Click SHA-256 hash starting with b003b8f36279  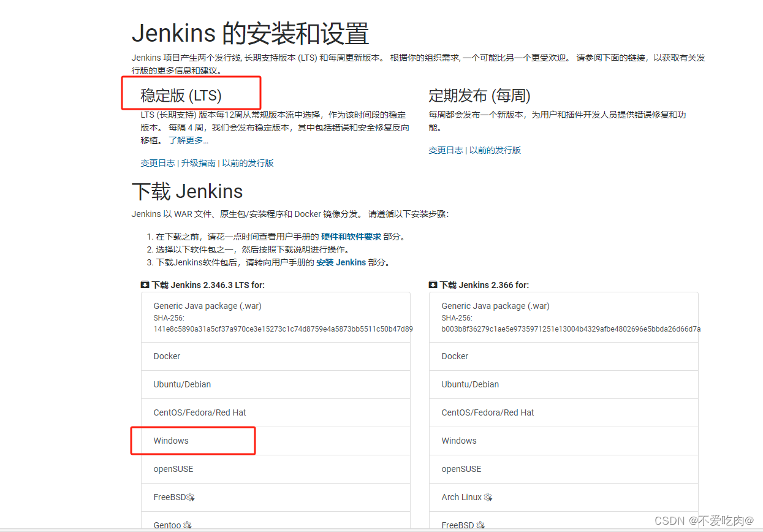571,329
